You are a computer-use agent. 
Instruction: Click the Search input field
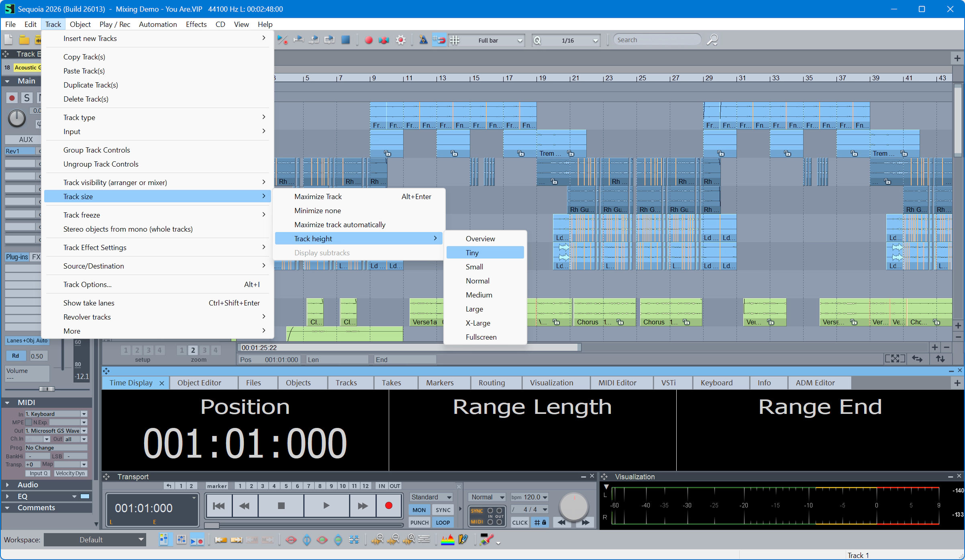[x=657, y=40]
